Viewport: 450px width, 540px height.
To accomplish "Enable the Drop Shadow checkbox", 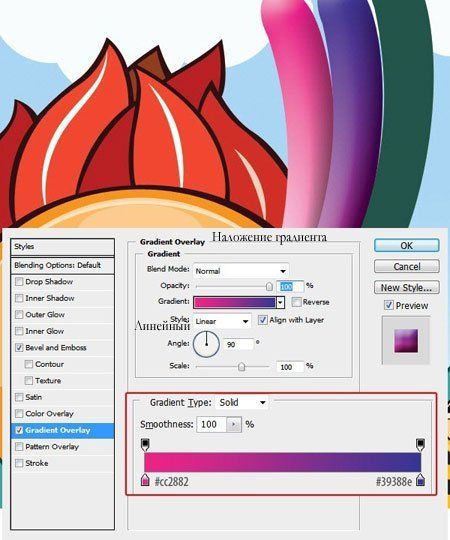I will tap(19, 282).
